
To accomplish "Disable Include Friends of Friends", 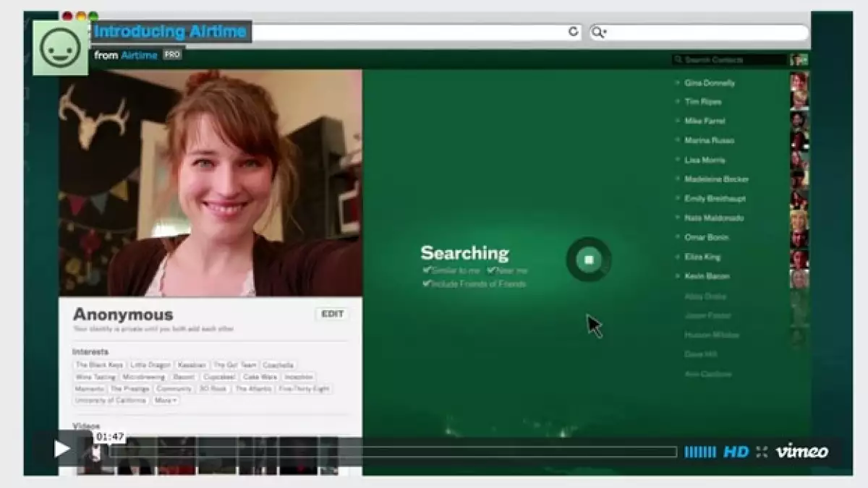I will tap(427, 284).
